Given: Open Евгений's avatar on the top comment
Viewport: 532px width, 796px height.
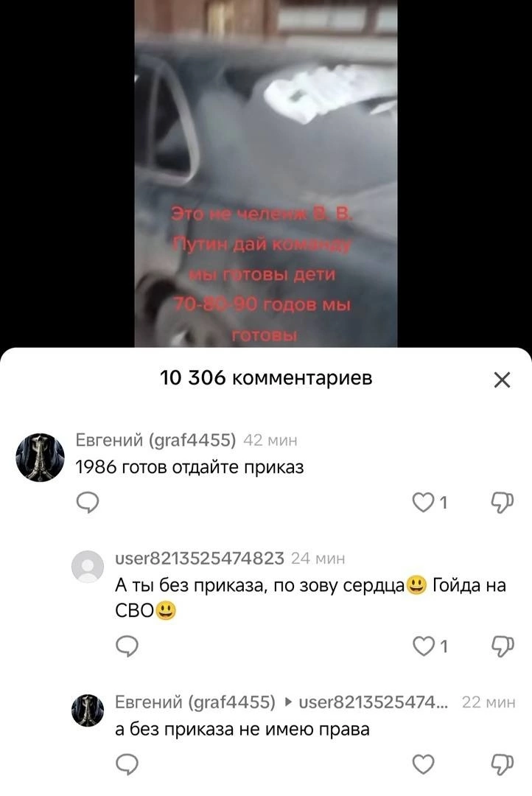Looking at the screenshot, I should click(x=40, y=458).
